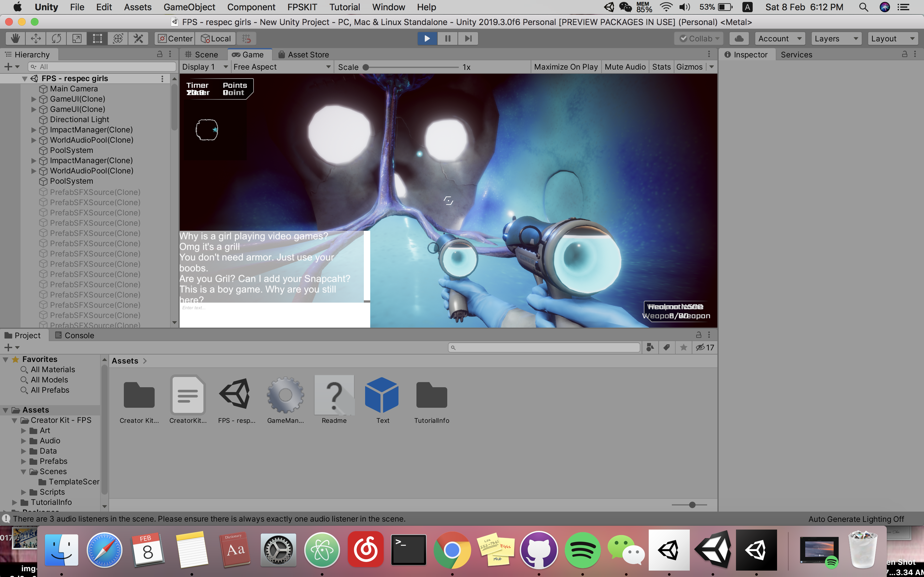Select the Hand tool in toolbar
The width and height of the screenshot is (924, 577).
15,38
